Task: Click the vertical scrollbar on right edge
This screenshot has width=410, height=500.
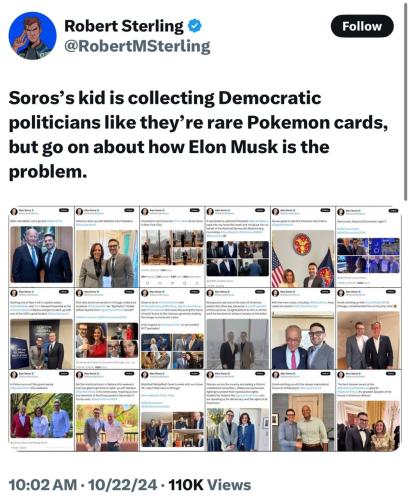Action: coord(406,101)
